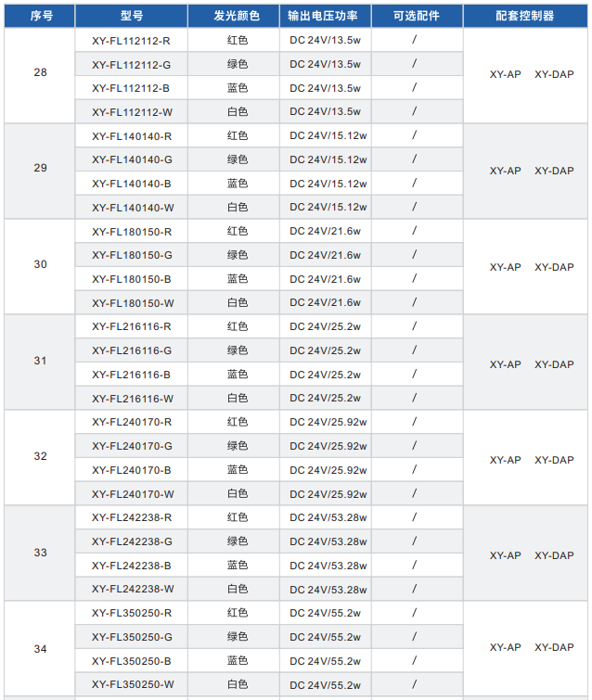The width and height of the screenshot is (592, 700).
Task: Select model cell XY-FL112112-R
Action: pos(132,41)
